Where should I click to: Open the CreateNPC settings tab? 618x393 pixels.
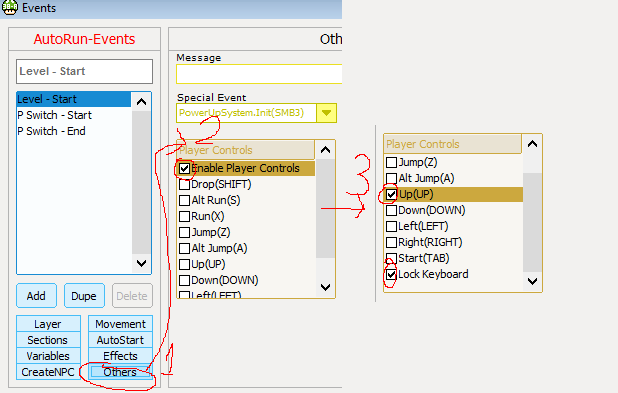(x=48, y=372)
